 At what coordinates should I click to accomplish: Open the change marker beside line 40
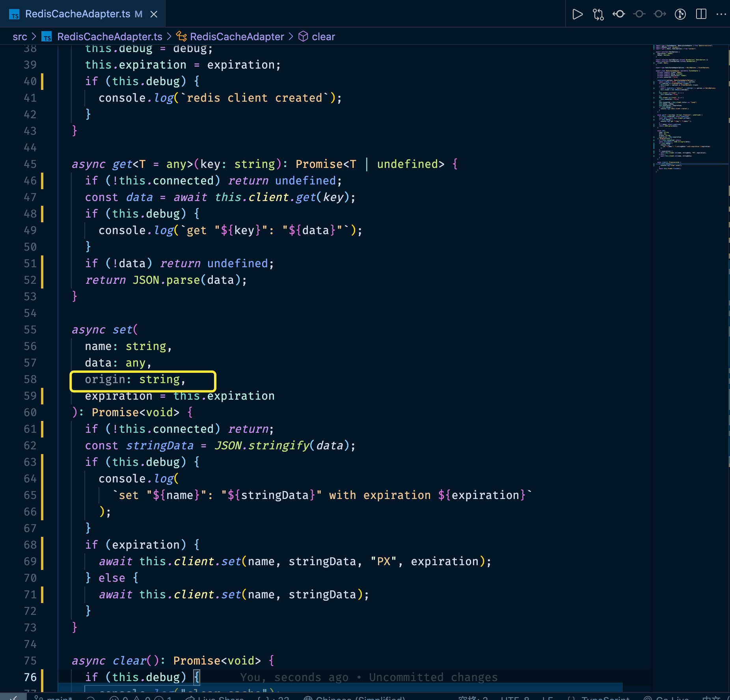(x=42, y=81)
